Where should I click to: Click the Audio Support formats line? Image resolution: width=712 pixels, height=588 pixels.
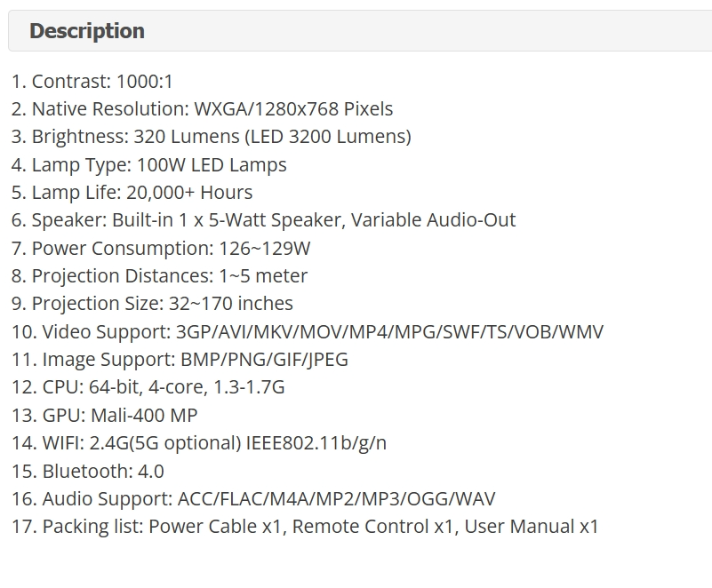tap(253, 499)
